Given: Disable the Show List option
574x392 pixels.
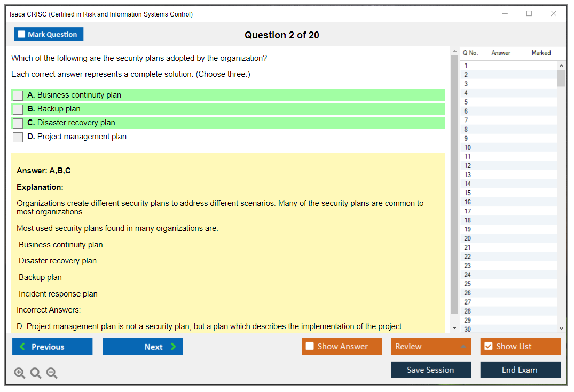Looking at the screenshot, I should [488, 347].
